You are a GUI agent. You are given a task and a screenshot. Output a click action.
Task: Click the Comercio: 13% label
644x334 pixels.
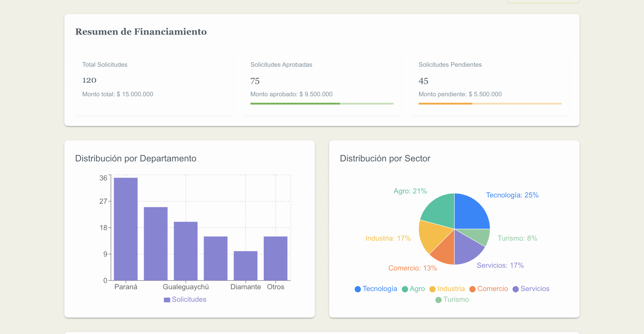[413, 268]
